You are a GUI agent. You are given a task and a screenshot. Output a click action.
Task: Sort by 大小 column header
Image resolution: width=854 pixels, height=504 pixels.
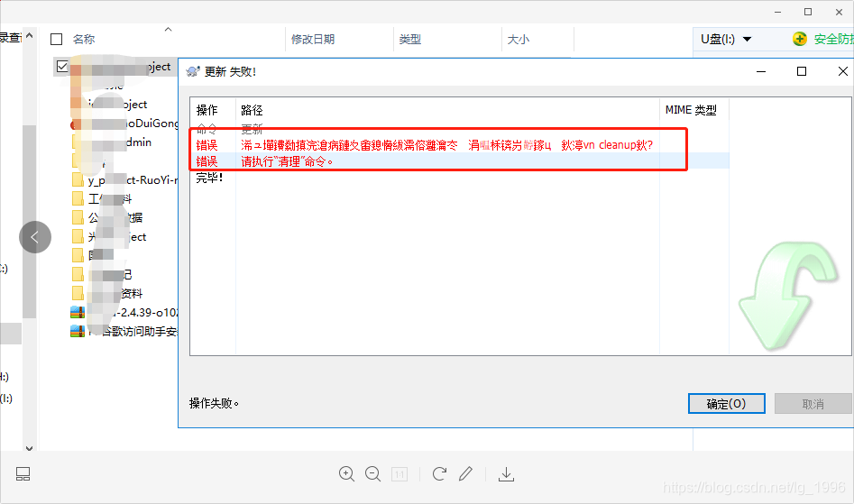[x=518, y=39]
